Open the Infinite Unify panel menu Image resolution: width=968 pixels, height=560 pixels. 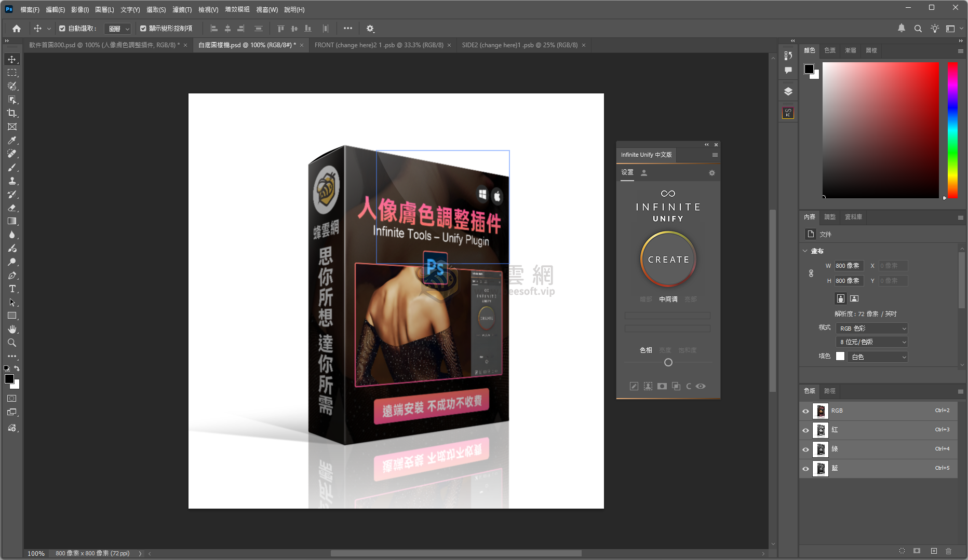point(715,155)
